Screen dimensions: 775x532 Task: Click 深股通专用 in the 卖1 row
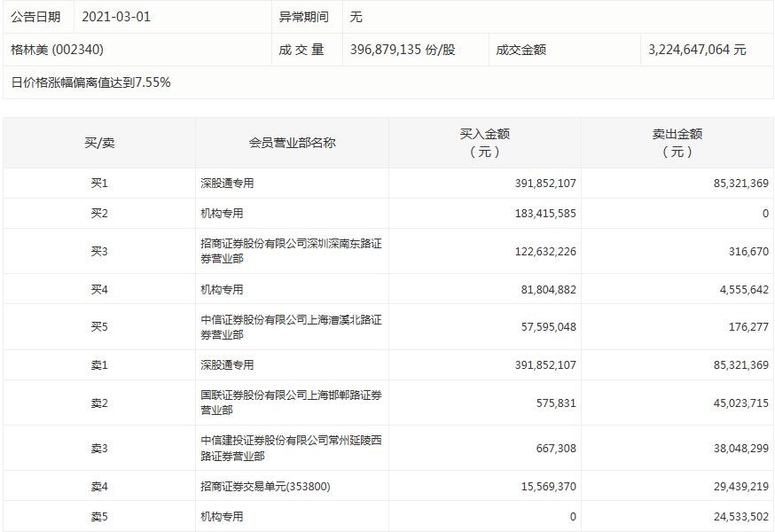227,365
